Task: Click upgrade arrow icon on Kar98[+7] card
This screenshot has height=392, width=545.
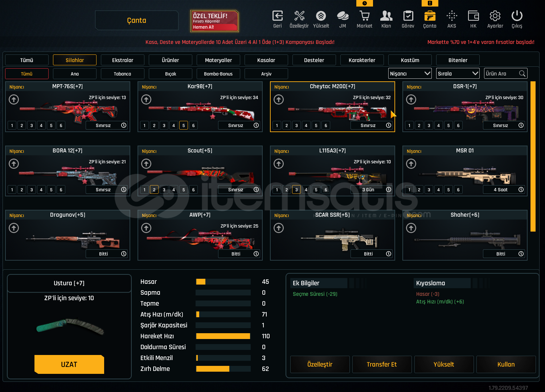Action: tap(146, 99)
